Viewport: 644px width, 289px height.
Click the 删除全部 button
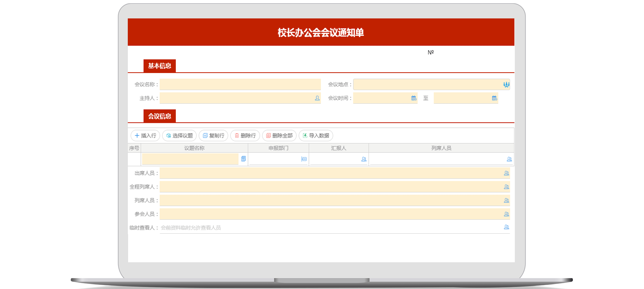pos(279,135)
